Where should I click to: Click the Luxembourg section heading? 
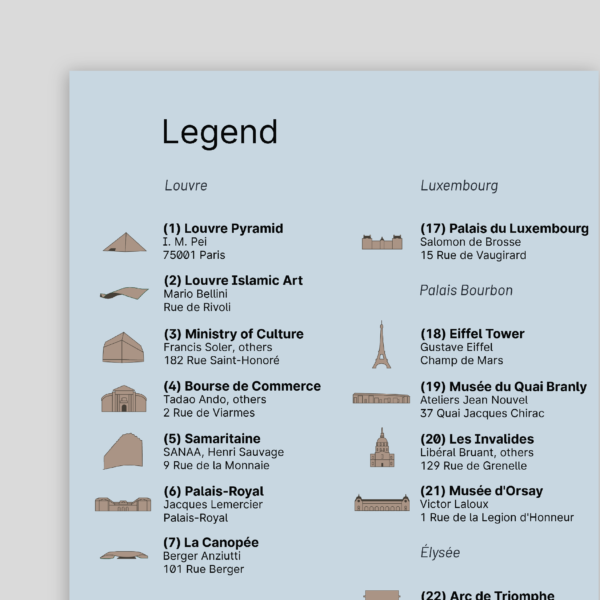pyautogui.click(x=459, y=186)
